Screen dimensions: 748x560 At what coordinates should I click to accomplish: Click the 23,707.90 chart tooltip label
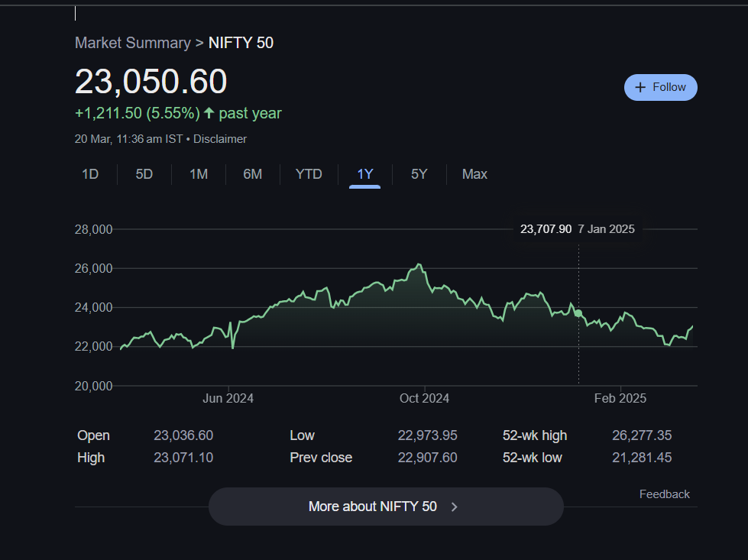tap(546, 229)
